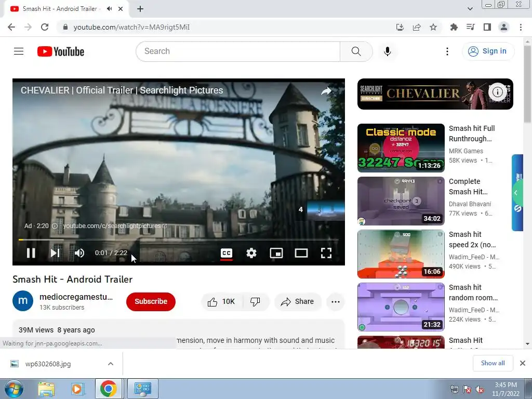
Task: Show clock and date 3:45 PM
Action: 506,389
